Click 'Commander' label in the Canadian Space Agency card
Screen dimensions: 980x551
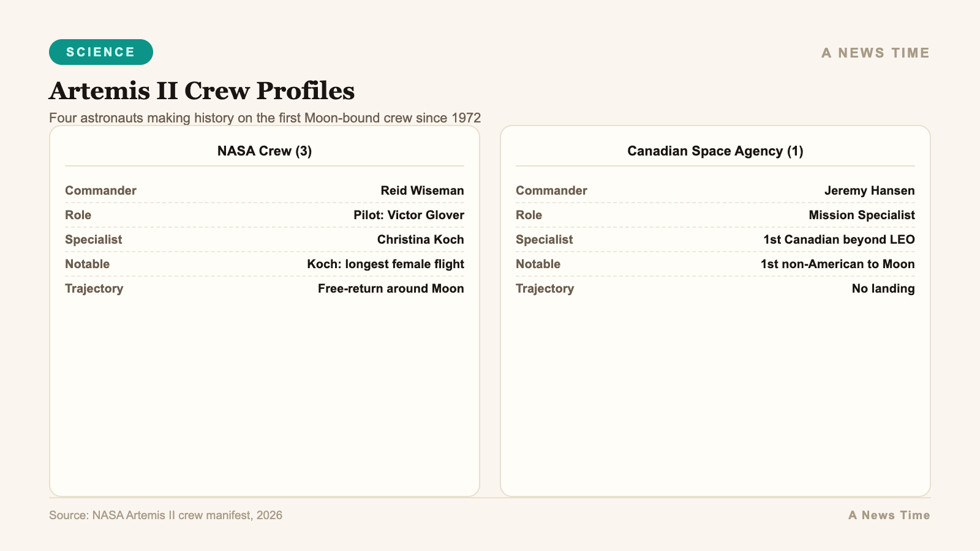[551, 190]
